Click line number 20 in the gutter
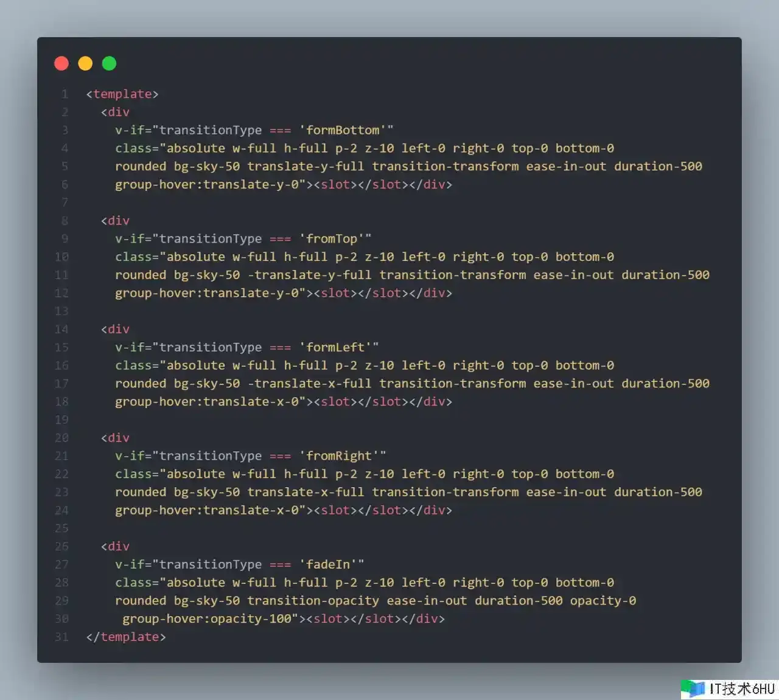Screen dimensions: 779x700 (61, 438)
